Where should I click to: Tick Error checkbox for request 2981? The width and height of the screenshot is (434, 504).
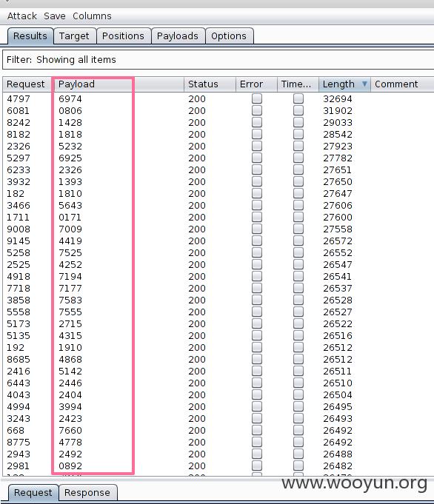257,466
